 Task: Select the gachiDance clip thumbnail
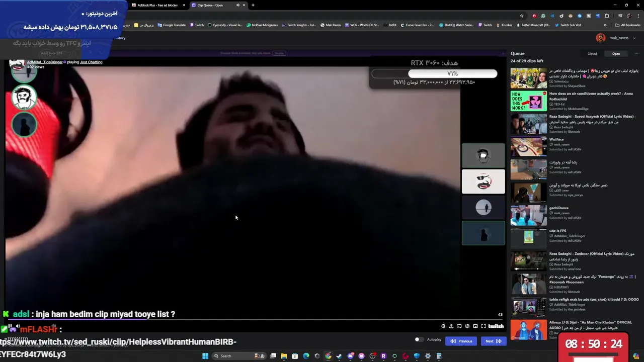click(x=528, y=215)
